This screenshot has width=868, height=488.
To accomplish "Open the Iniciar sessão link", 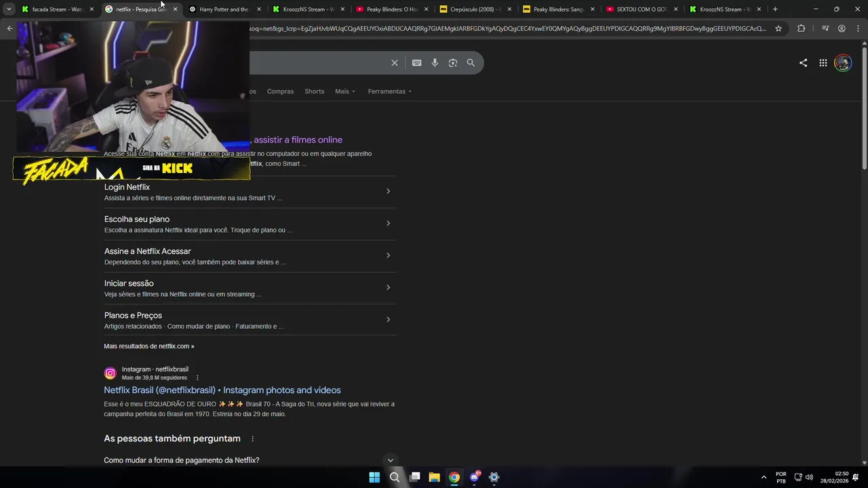I will click(x=129, y=283).
